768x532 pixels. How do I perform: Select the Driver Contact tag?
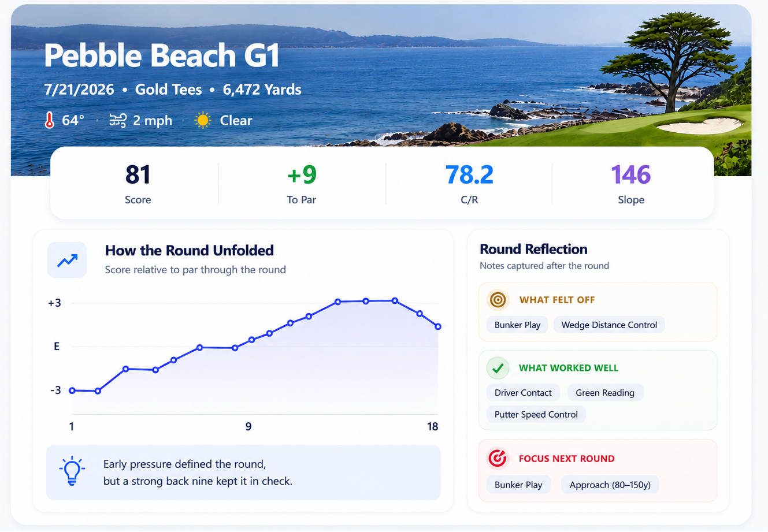tap(523, 393)
